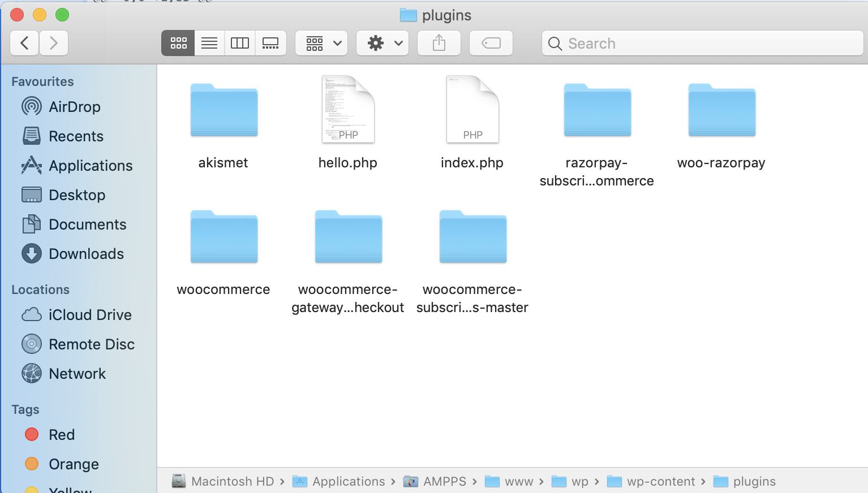Switch to column view
The height and width of the screenshot is (493, 868).
(x=240, y=43)
